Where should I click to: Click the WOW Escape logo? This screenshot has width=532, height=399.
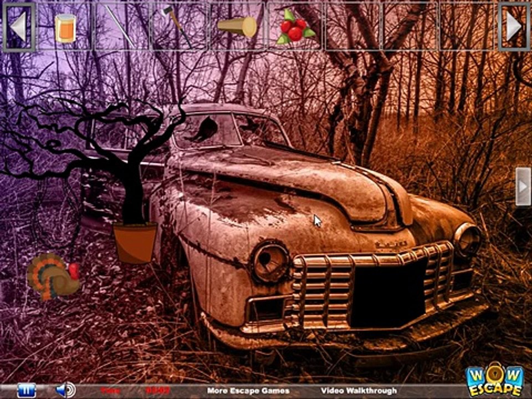(495, 379)
